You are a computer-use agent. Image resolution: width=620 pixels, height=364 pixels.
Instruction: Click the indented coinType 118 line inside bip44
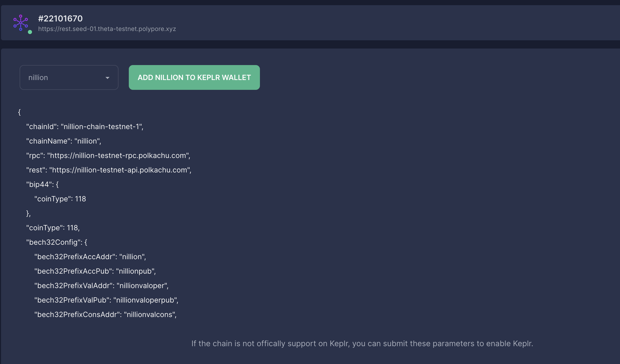click(60, 199)
